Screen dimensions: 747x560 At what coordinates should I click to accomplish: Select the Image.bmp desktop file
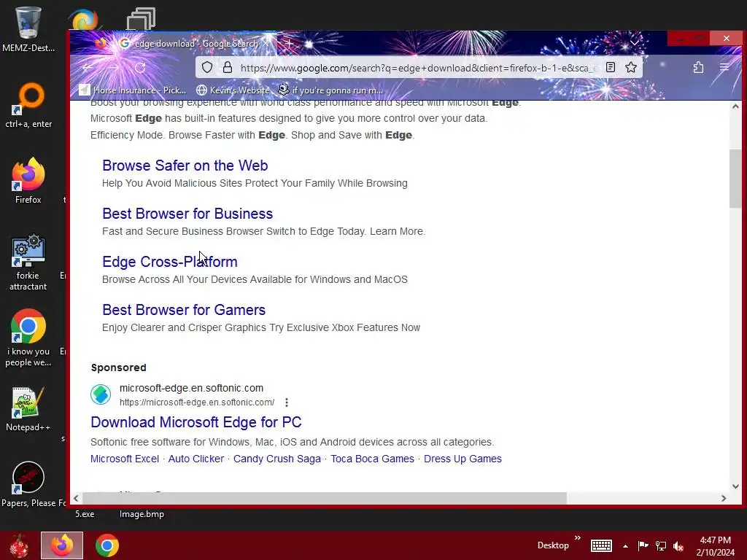(142, 514)
